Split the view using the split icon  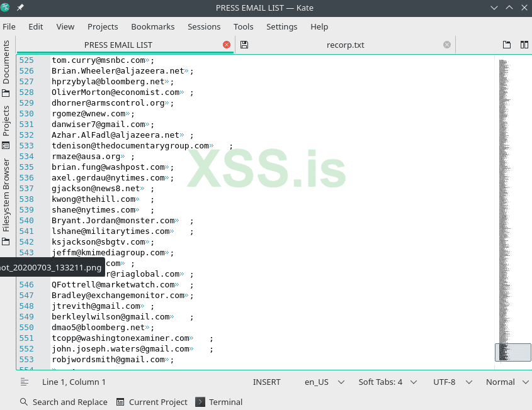pyautogui.click(x=524, y=45)
